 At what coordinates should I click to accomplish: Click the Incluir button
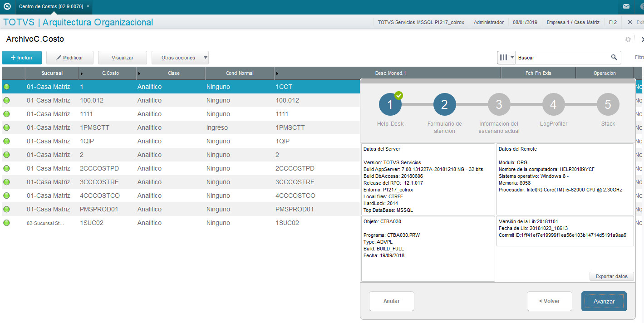tap(22, 58)
